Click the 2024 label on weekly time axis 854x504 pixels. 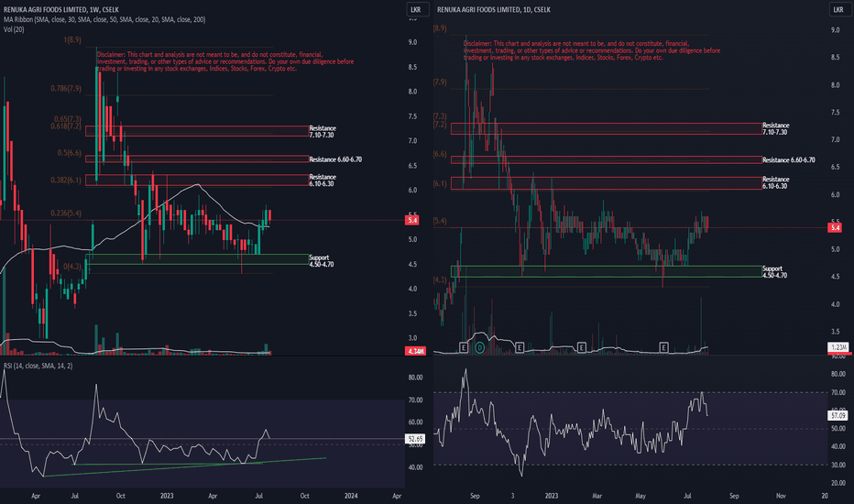click(351, 496)
